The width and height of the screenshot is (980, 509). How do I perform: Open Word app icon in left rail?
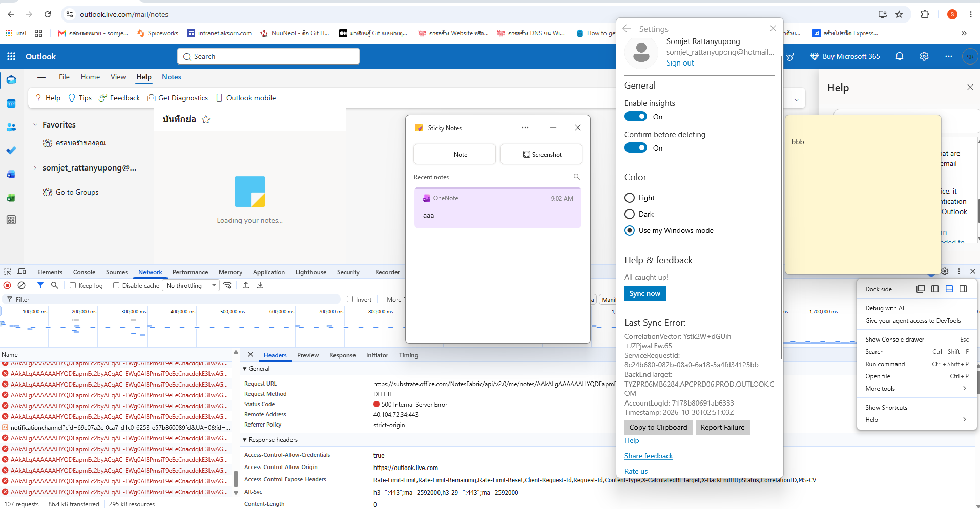click(x=11, y=174)
